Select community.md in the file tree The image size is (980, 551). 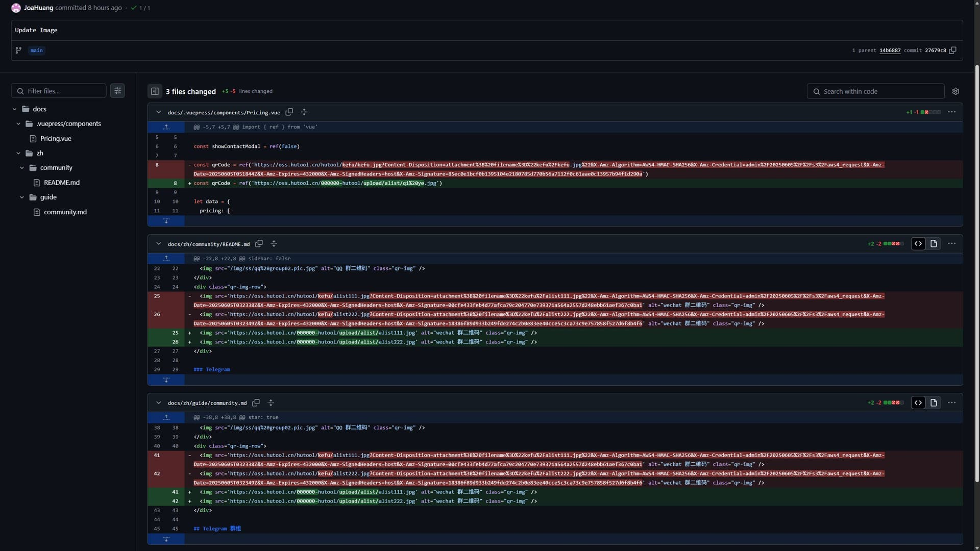65,212
